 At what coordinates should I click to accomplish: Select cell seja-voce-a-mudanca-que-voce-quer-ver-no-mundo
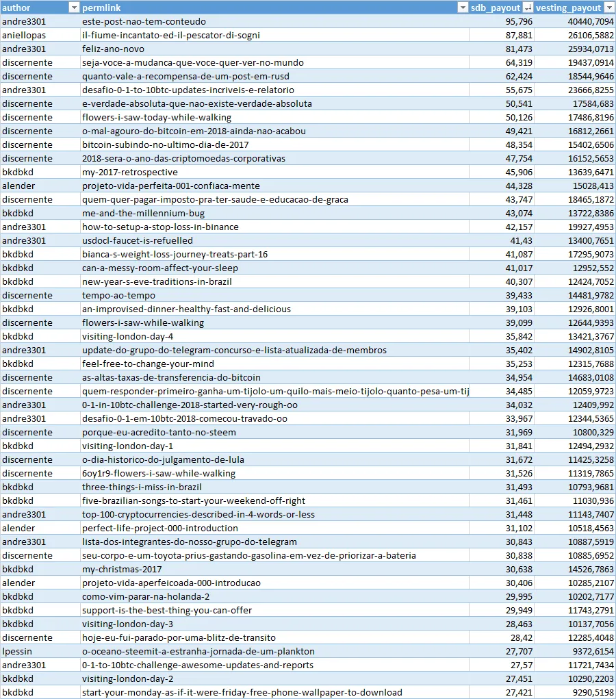coord(274,62)
